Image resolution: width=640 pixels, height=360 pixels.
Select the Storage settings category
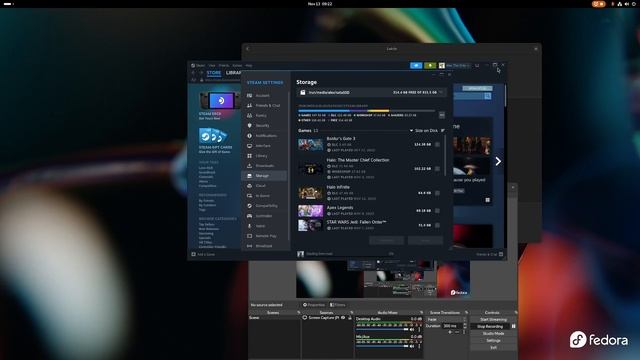[x=264, y=176]
